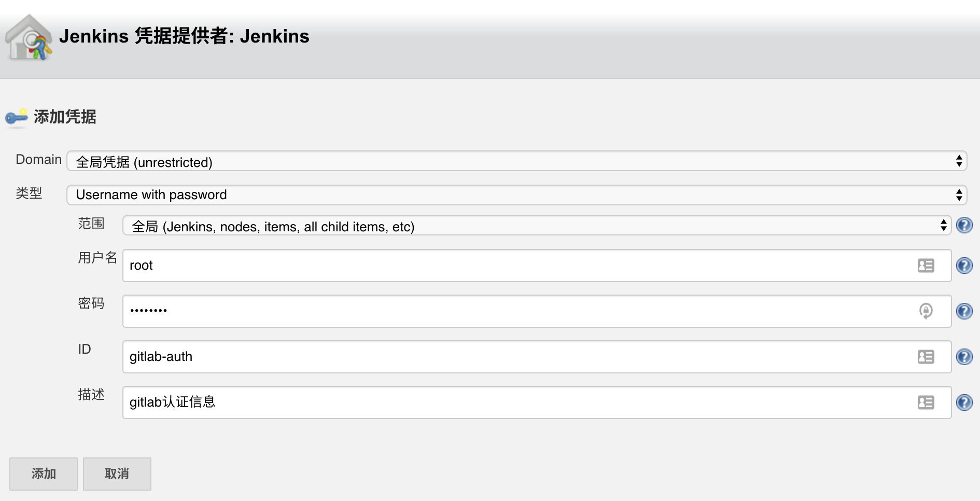Click the key icon beside 添加凭据
The height and width of the screenshot is (501, 980).
click(x=17, y=118)
